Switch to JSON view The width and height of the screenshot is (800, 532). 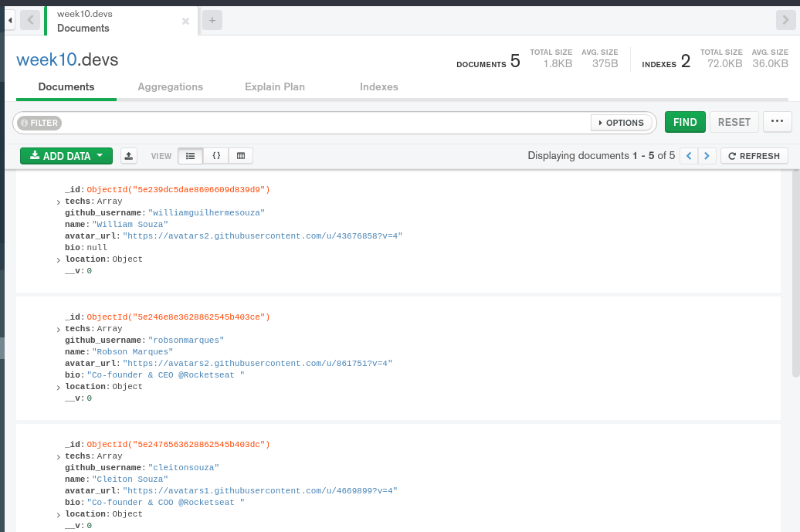coord(215,156)
